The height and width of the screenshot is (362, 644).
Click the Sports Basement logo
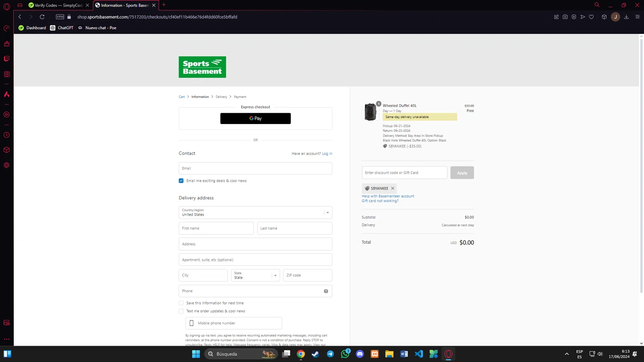coord(202,67)
